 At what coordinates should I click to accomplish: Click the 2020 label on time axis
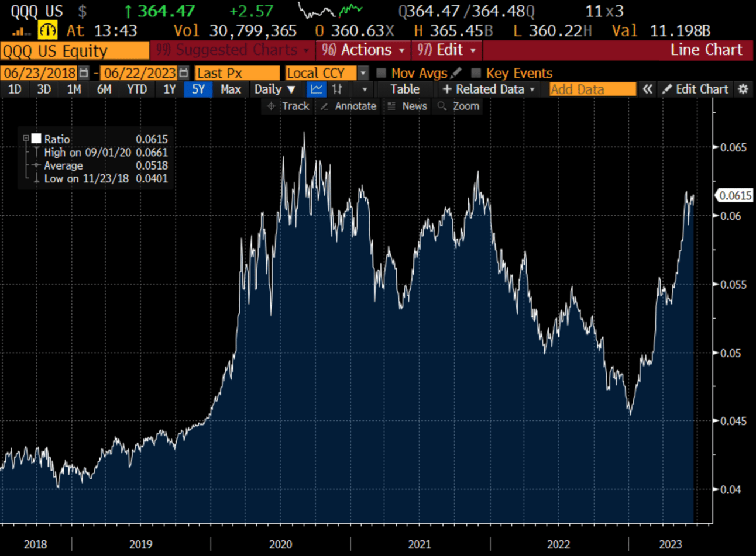pyautogui.click(x=280, y=544)
